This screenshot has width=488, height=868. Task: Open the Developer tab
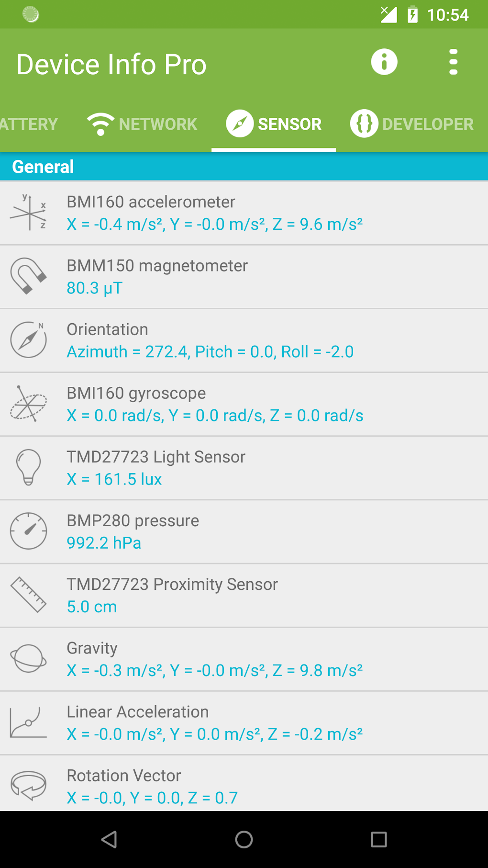412,124
